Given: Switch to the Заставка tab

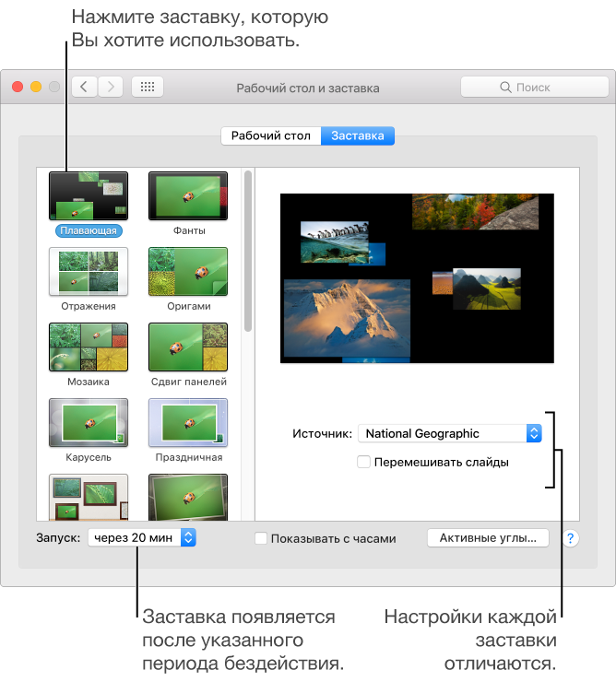Looking at the screenshot, I should 358,135.
